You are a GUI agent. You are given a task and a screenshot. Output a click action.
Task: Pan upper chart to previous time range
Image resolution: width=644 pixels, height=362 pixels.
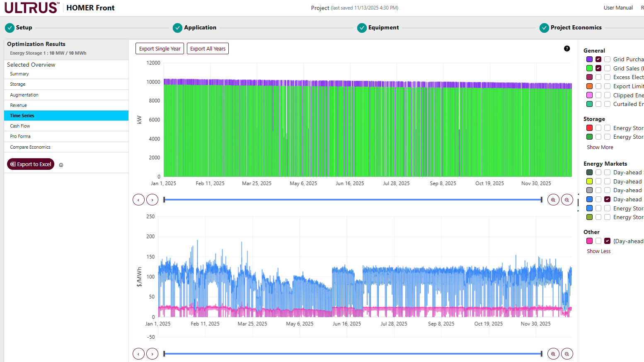pos(138,200)
